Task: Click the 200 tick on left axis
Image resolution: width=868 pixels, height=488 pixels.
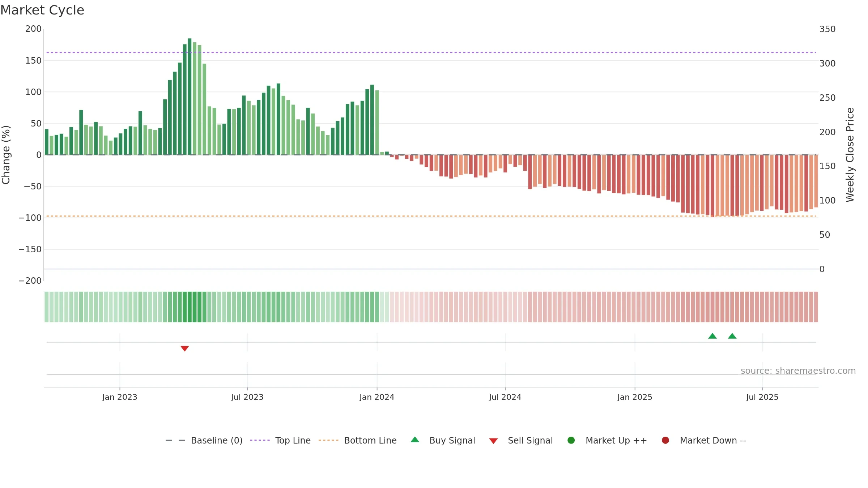Action: click(x=33, y=29)
